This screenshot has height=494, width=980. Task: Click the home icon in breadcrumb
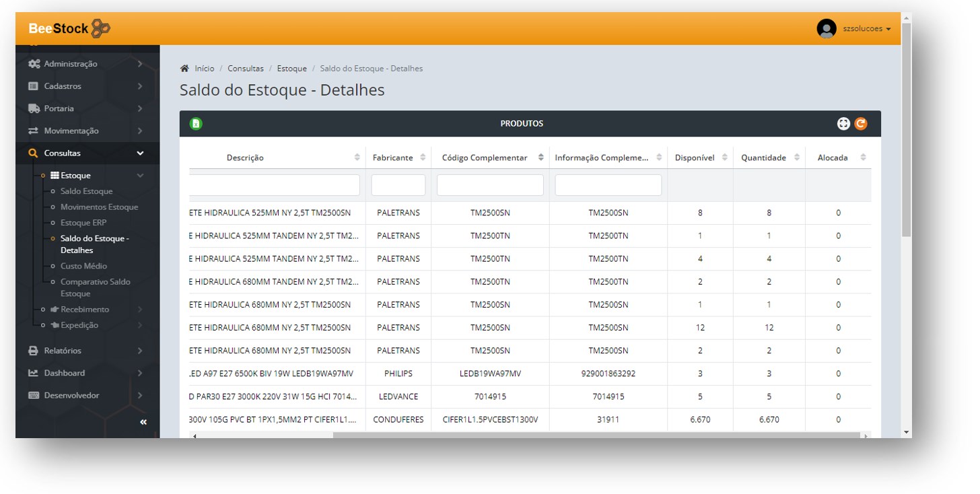(184, 69)
